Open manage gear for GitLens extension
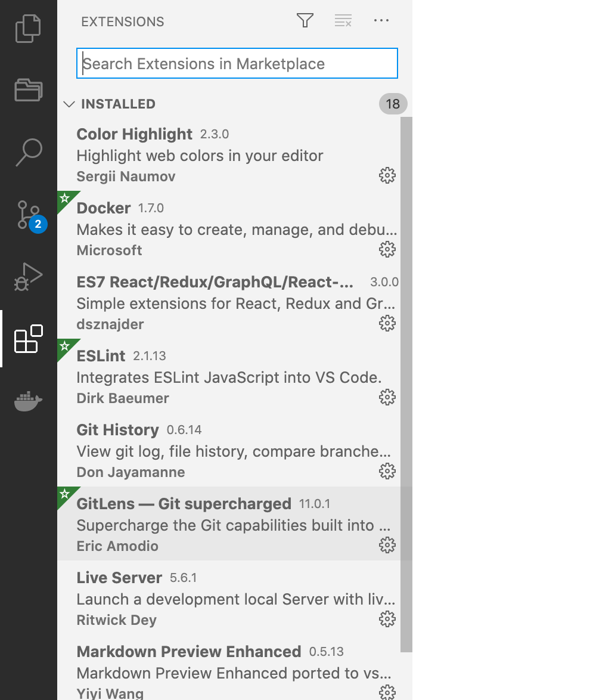 point(387,545)
